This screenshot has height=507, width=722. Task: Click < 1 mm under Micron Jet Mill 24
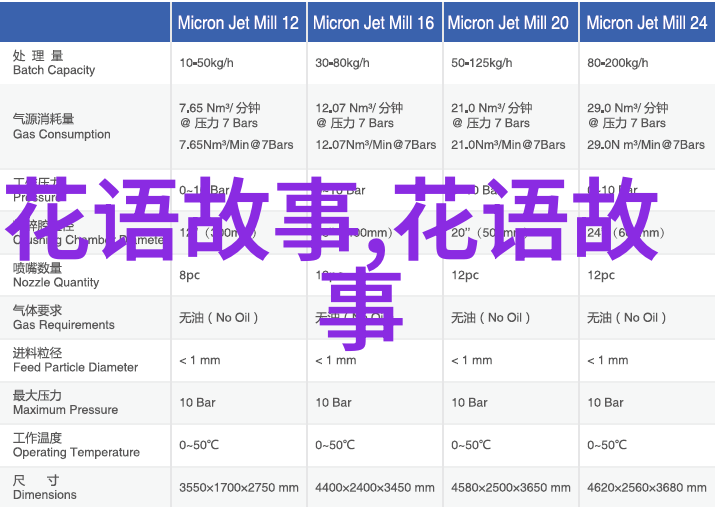pyautogui.click(x=607, y=360)
